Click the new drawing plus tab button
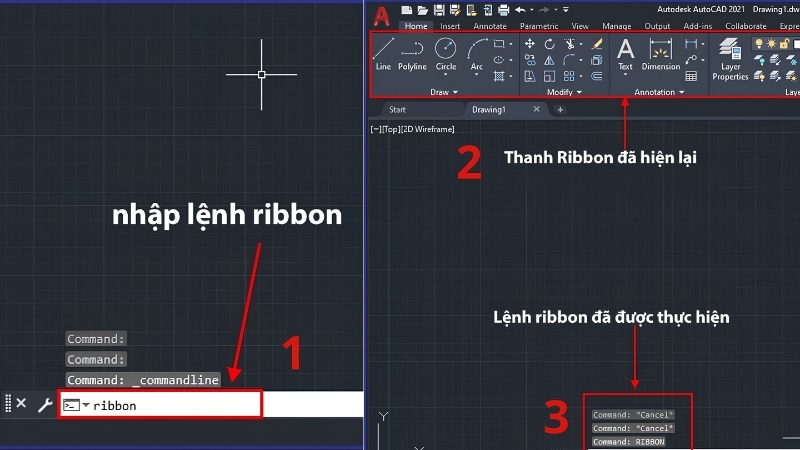Image resolution: width=800 pixels, height=450 pixels. tap(560, 110)
